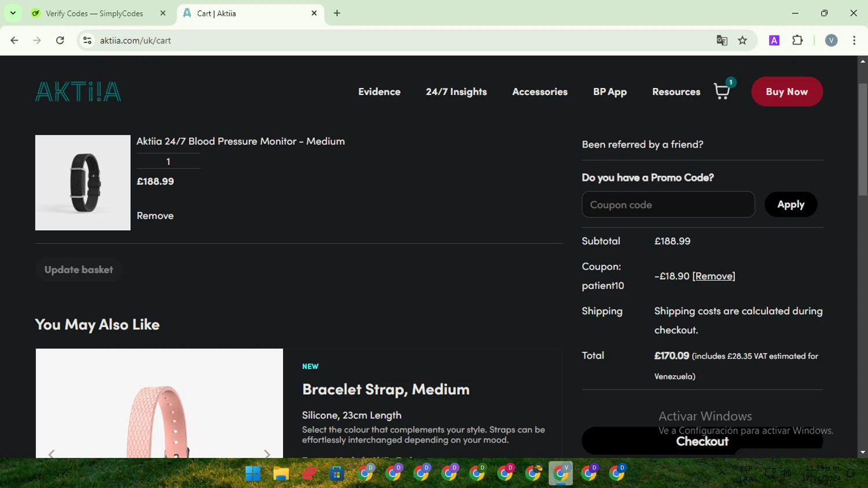
Task: Click the Aktiia logo
Action: coord(78,91)
